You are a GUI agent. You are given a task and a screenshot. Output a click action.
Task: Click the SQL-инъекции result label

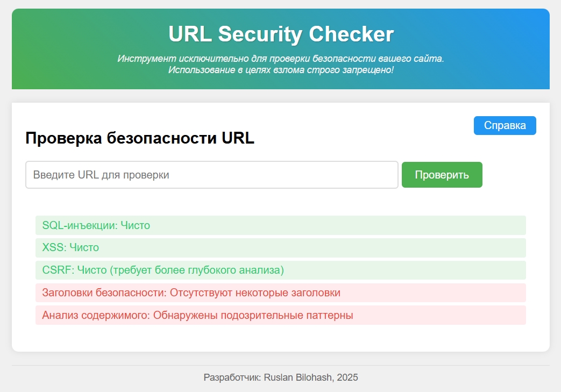tap(79, 225)
